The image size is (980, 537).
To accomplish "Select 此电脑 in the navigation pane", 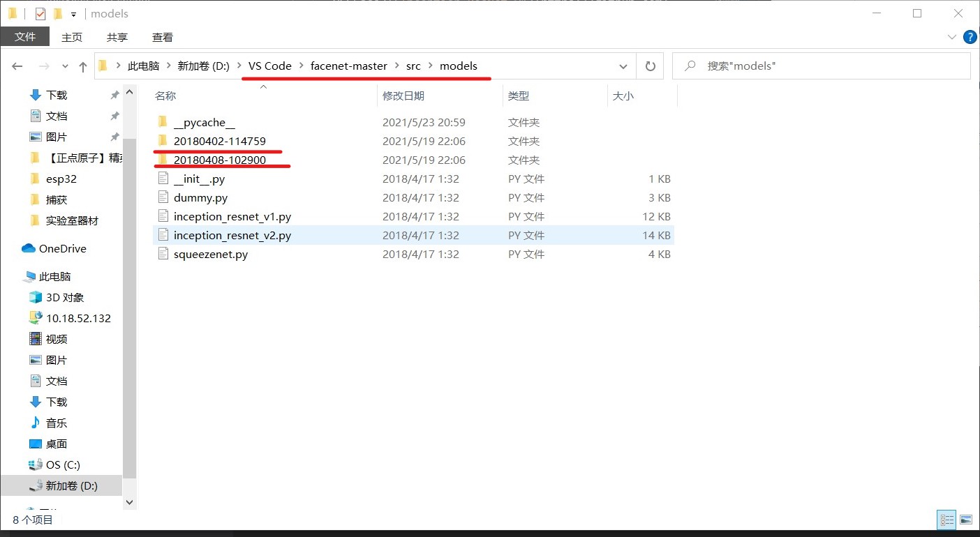I will 55,276.
